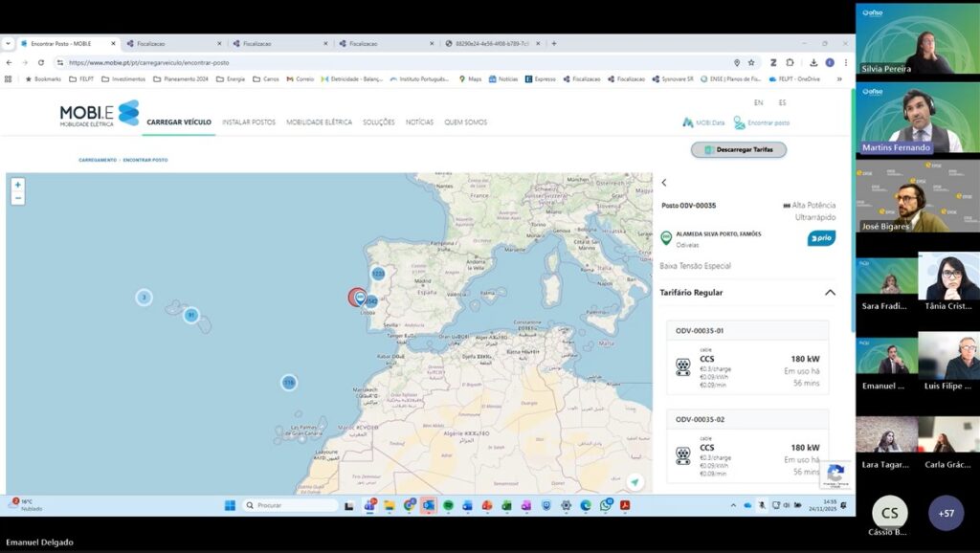
Task: Click the MOBI.E logo
Action: [x=99, y=114]
